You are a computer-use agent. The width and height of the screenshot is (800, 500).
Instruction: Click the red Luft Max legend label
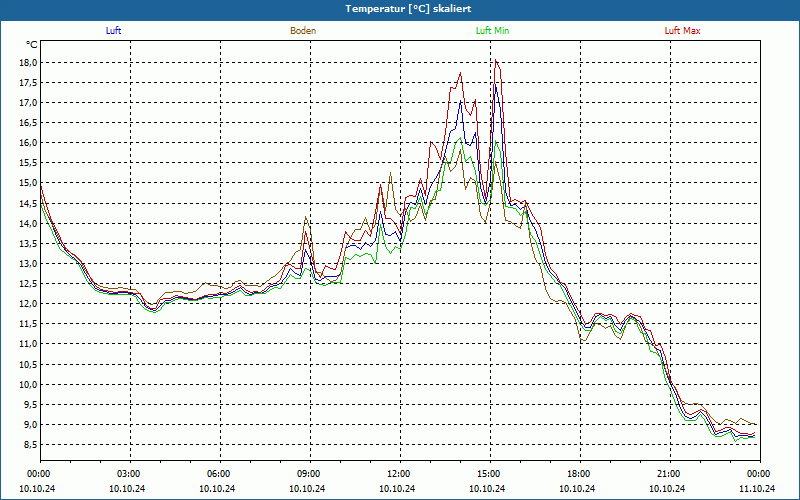click(682, 31)
